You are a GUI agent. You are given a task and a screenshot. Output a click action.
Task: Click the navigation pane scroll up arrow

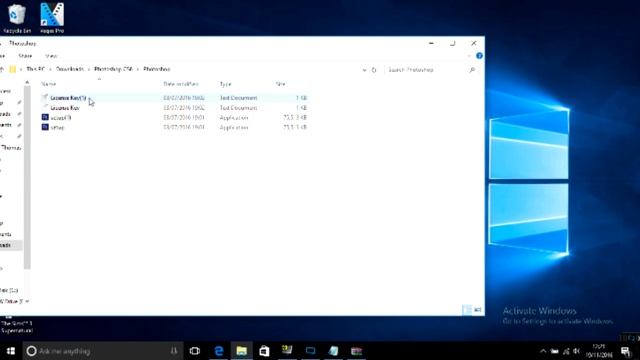coord(27,83)
